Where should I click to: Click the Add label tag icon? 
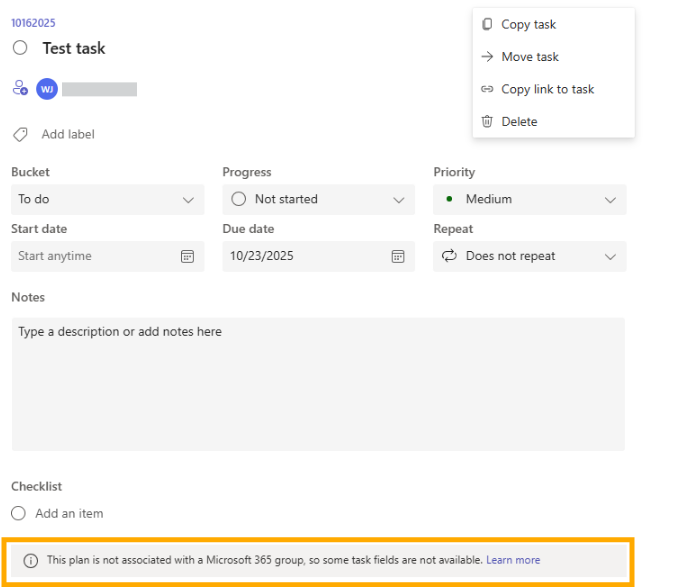[20, 134]
